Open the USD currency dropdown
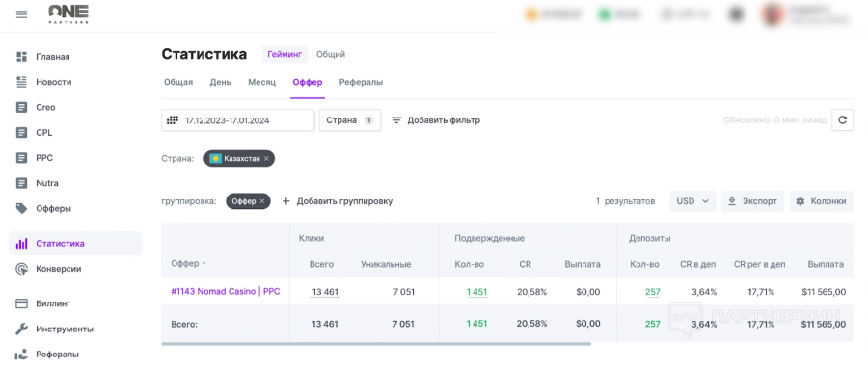The width and height of the screenshot is (868, 368). pyautogui.click(x=692, y=201)
